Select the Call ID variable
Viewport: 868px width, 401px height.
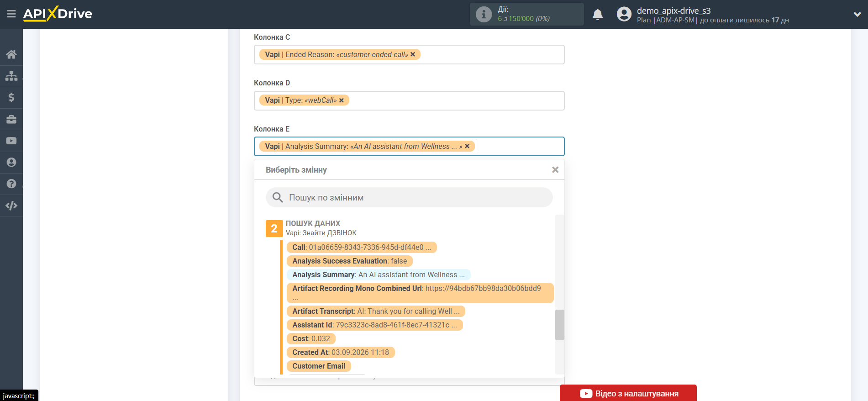[362, 247]
